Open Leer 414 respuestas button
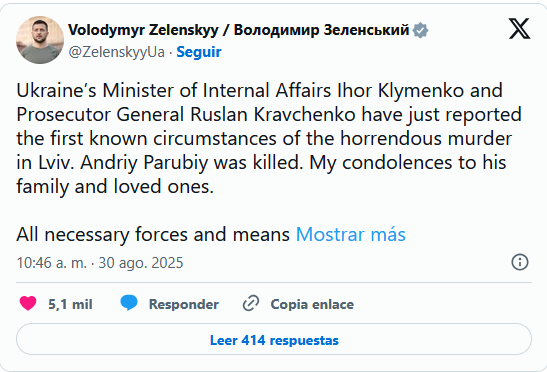Viewport: 547px width, 372px height. pos(274,340)
